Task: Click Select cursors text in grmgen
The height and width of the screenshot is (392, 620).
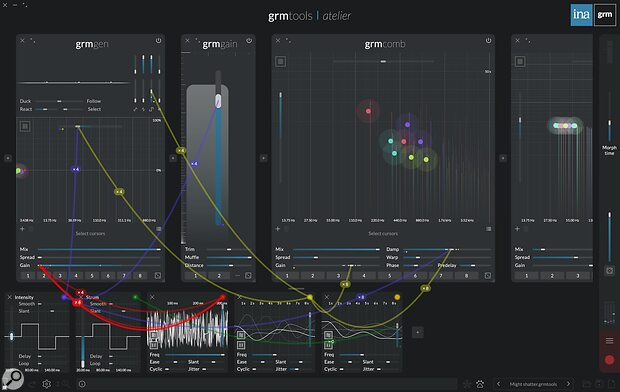Action: pos(90,234)
